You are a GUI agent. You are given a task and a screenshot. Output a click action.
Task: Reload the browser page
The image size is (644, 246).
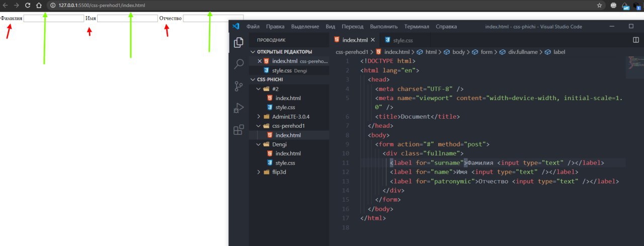tap(27, 5)
